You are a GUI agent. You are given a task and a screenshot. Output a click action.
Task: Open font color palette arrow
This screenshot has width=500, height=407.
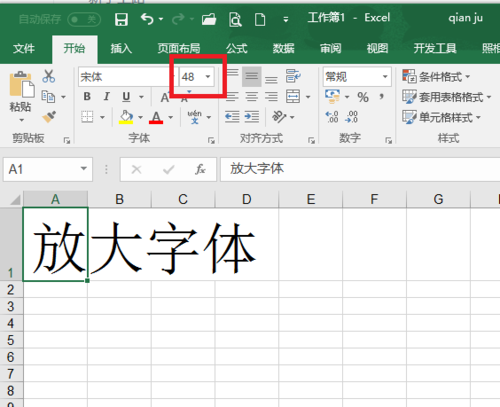pos(171,117)
